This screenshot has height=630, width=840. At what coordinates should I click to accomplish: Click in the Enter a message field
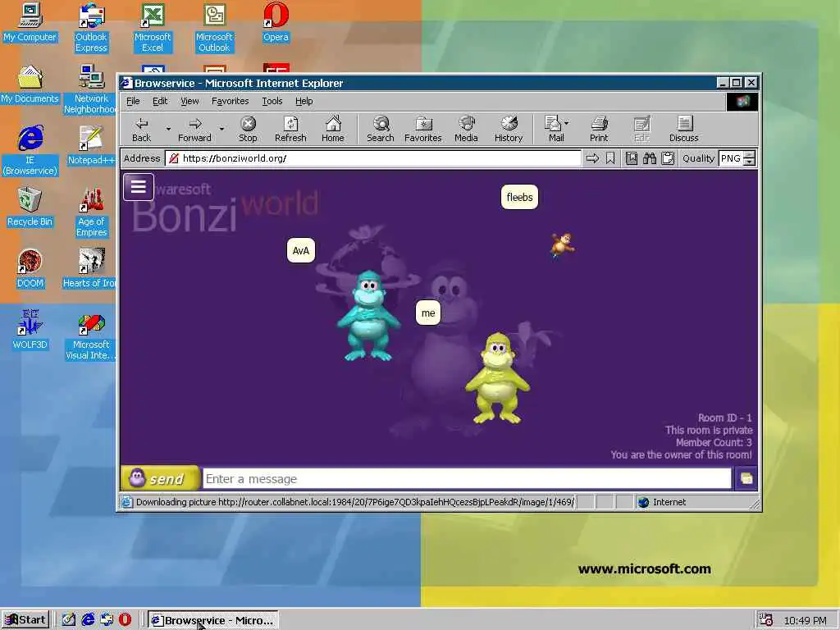pyautogui.click(x=467, y=478)
